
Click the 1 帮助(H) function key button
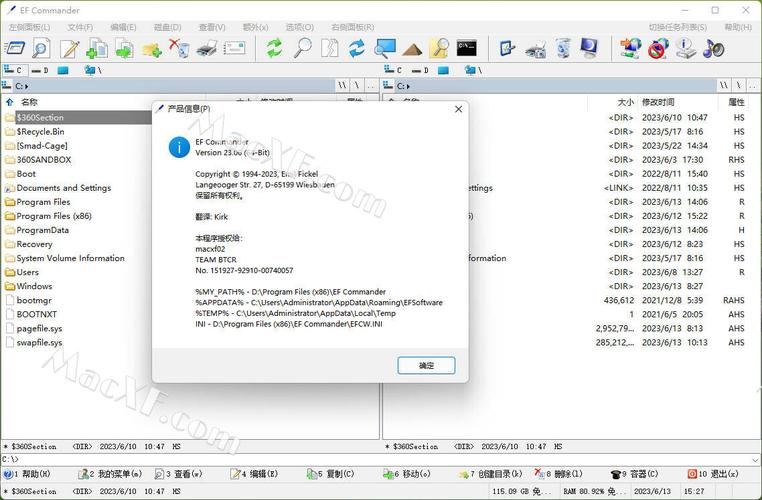click(27, 474)
